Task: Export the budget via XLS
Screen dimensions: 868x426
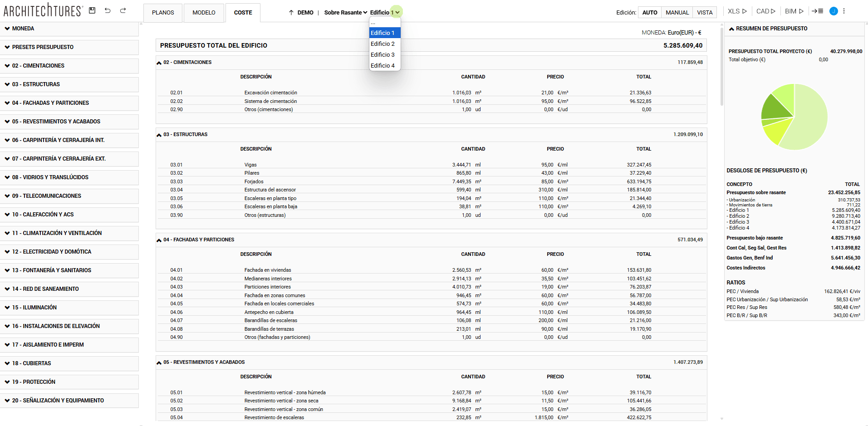Action: (x=737, y=11)
